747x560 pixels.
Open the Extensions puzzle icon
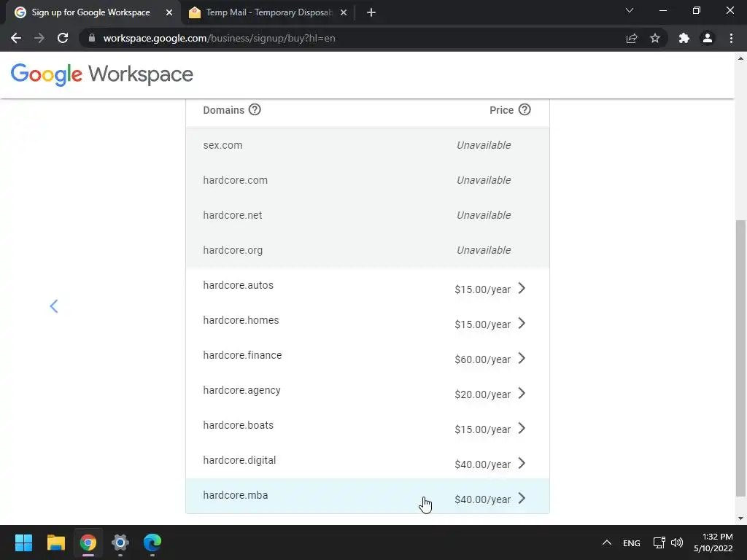[684, 38]
